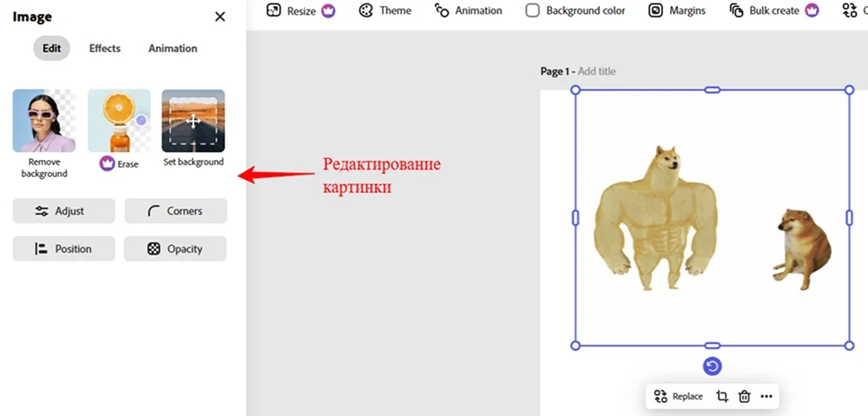
Task: Open the Opacity settings button
Action: pyautogui.click(x=175, y=248)
